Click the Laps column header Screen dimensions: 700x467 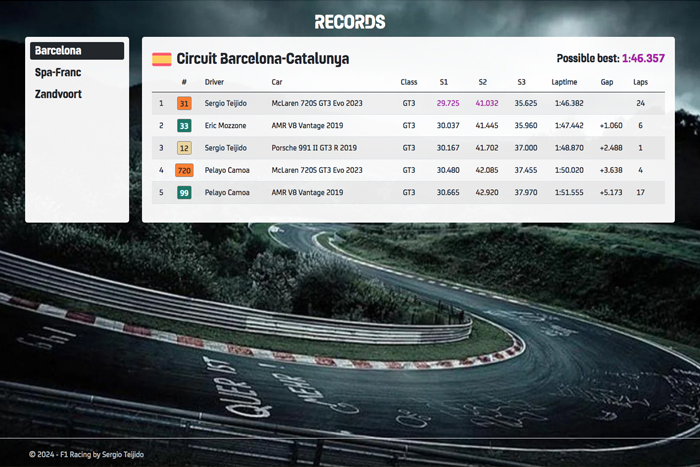point(640,82)
